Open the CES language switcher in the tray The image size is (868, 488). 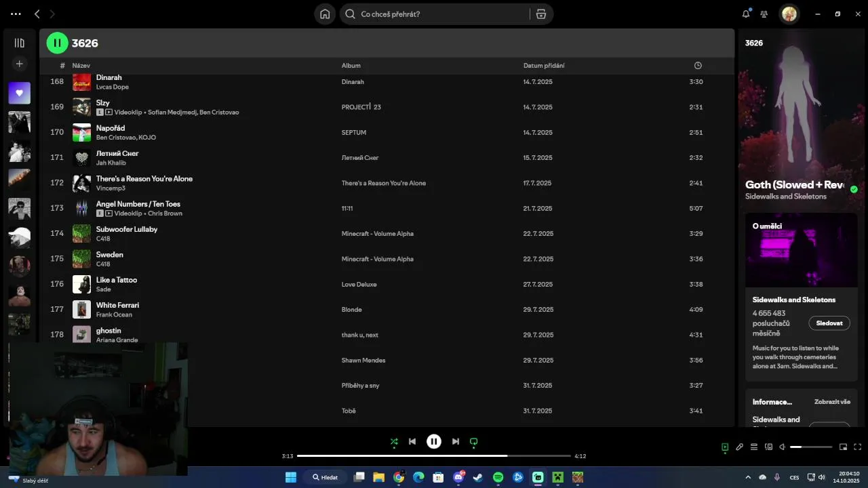coord(794,477)
